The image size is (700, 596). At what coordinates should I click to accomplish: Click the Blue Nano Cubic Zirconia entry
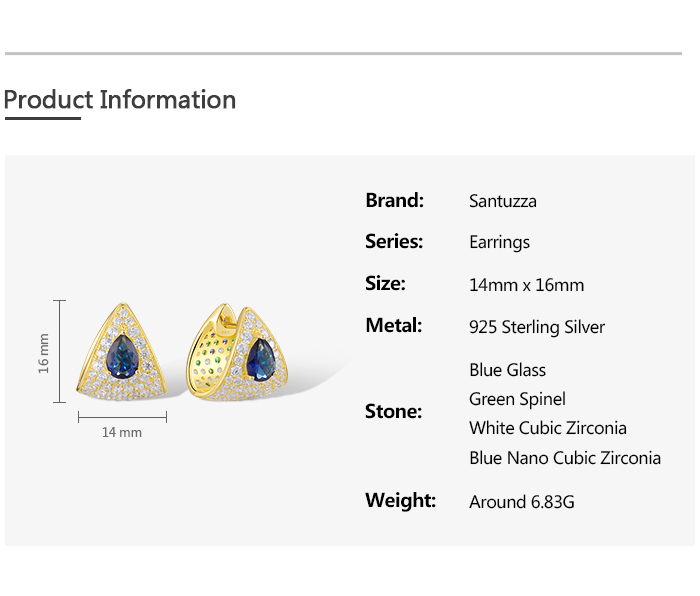(565, 458)
